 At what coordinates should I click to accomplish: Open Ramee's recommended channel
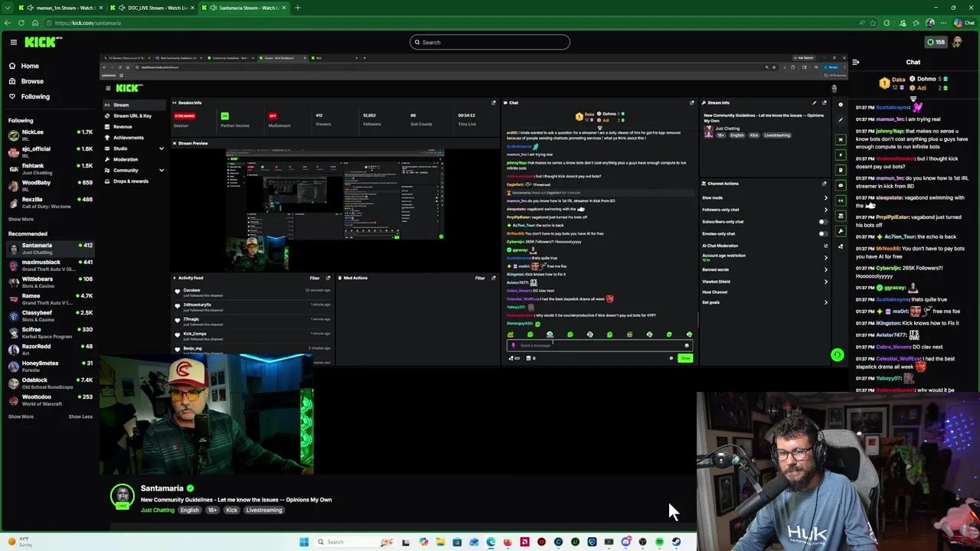[x=50, y=299]
